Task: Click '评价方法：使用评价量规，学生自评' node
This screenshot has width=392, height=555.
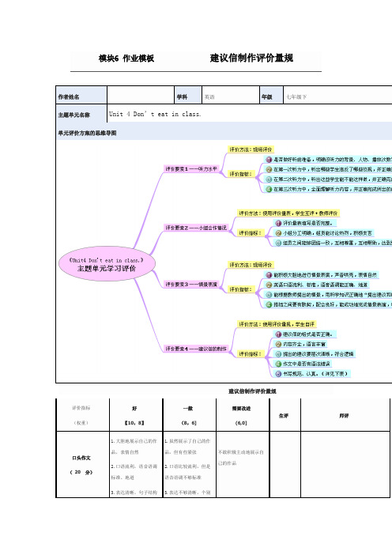Action: point(277,324)
